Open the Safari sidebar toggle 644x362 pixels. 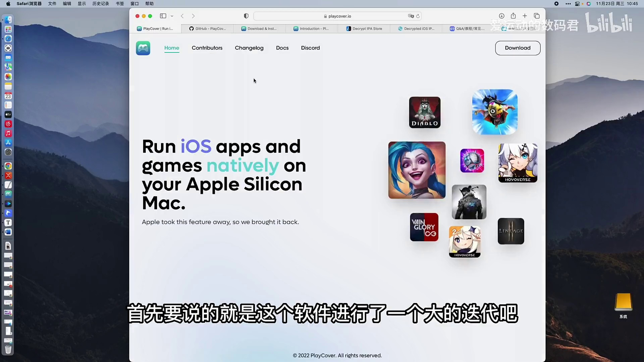point(163,16)
